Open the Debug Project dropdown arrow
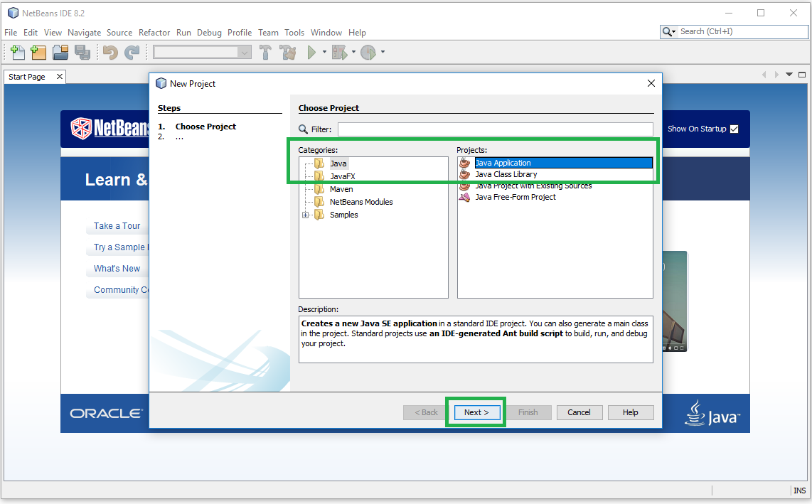 (x=353, y=52)
